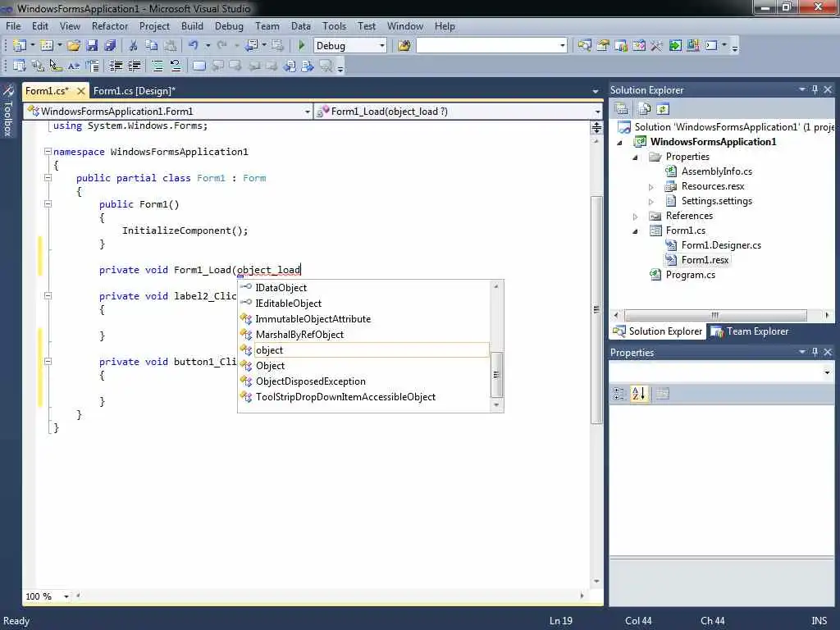The image size is (840, 630).
Task: Toggle a bookmark with the bookmark icon
Action: pyautogui.click(x=199, y=66)
